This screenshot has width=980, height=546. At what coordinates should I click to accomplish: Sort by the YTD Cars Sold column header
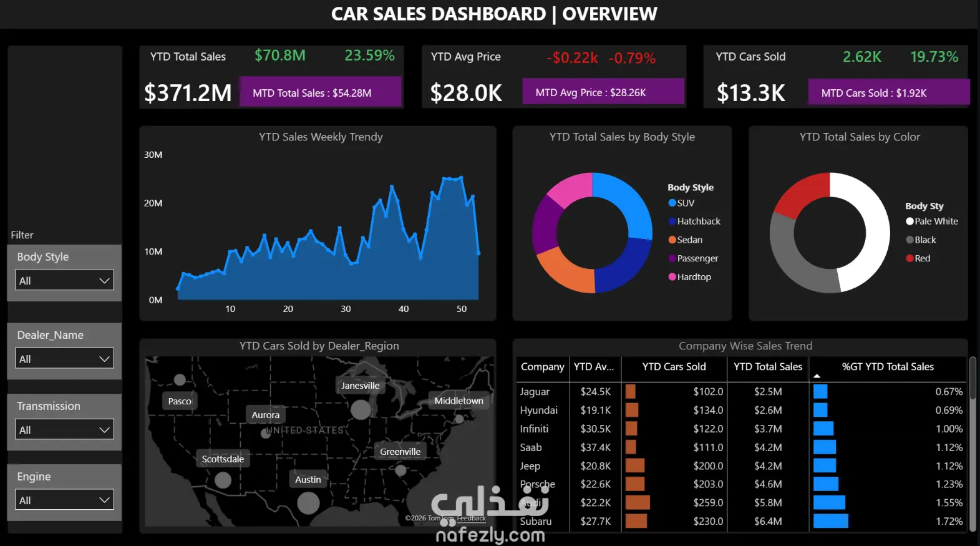click(674, 367)
